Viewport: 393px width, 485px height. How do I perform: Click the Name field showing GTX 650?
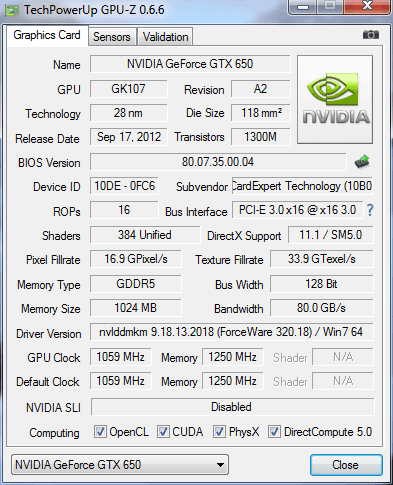click(190, 64)
